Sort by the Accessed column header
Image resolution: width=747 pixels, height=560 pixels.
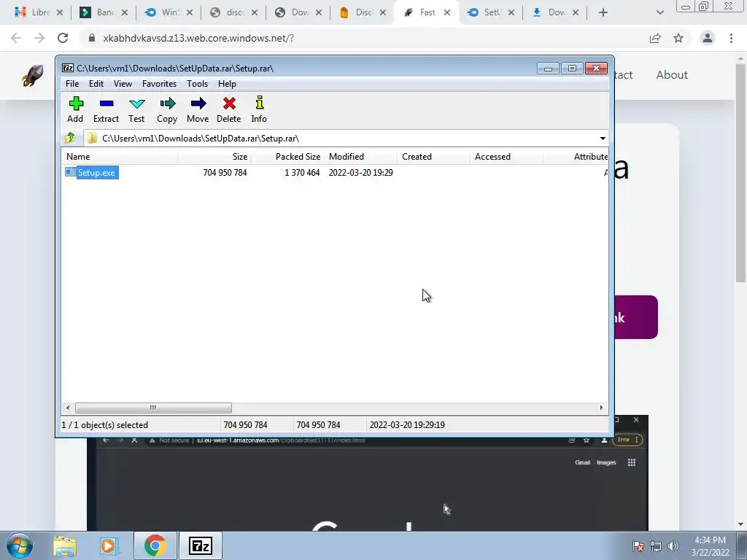(x=506, y=157)
